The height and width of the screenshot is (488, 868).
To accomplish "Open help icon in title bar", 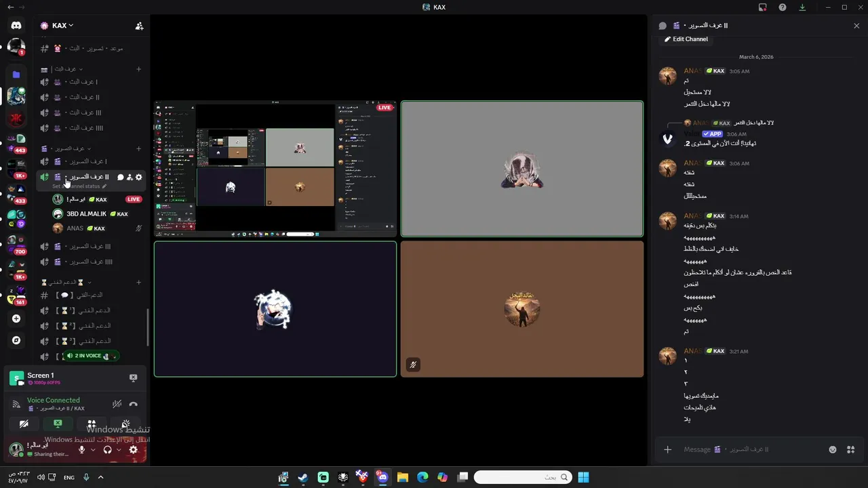I will 783,7.
